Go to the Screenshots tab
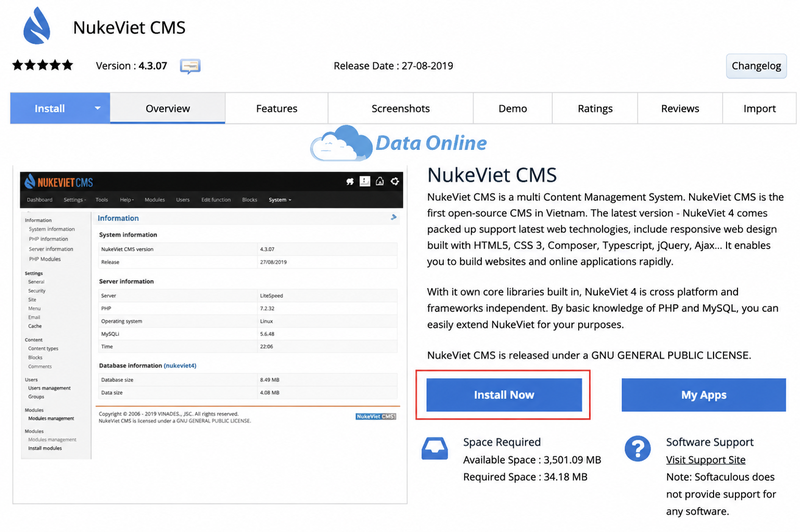Screen dimensions: 800x532 [x=401, y=108]
